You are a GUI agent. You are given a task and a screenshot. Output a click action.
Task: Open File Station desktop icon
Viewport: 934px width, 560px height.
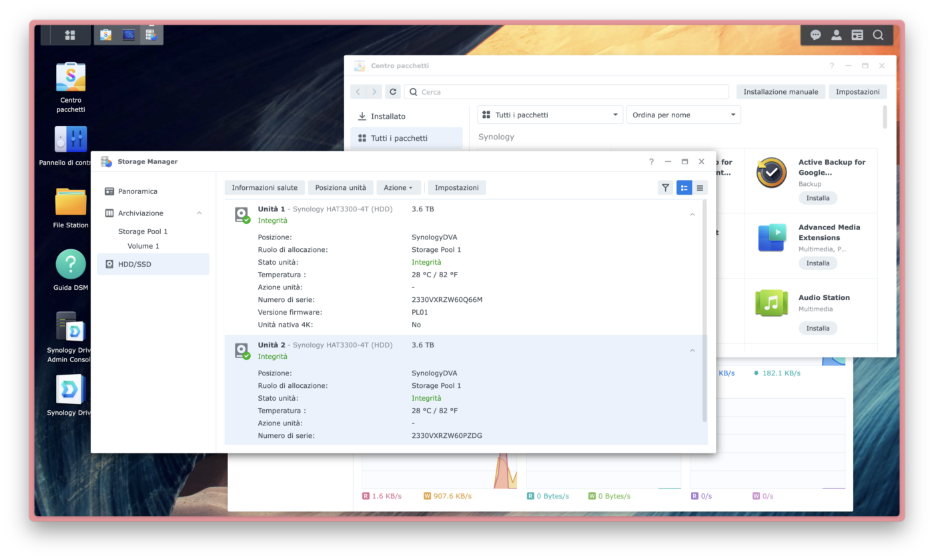pyautogui.click(x=71, y=207)
